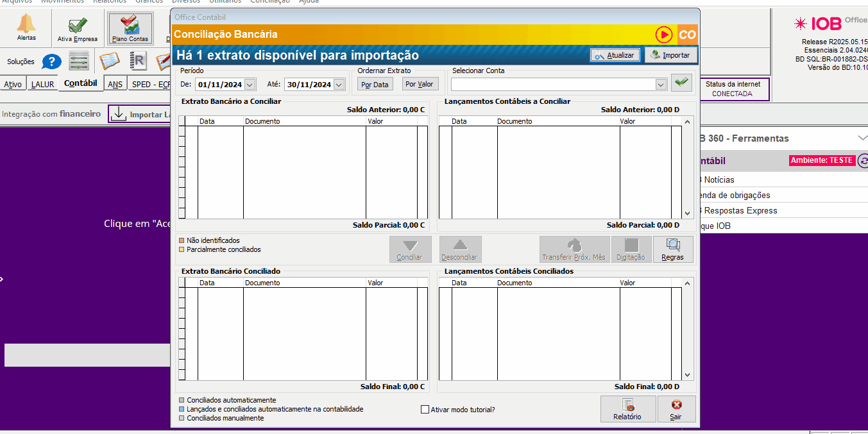Click the blue help question mark icon
868x434 pixels.
click(51, 62)
